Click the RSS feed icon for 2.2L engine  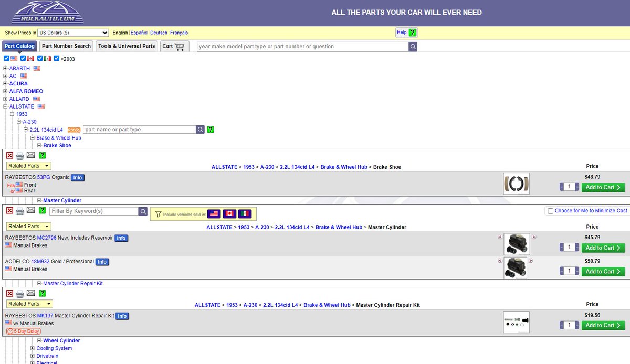click(x=74, y=130)
